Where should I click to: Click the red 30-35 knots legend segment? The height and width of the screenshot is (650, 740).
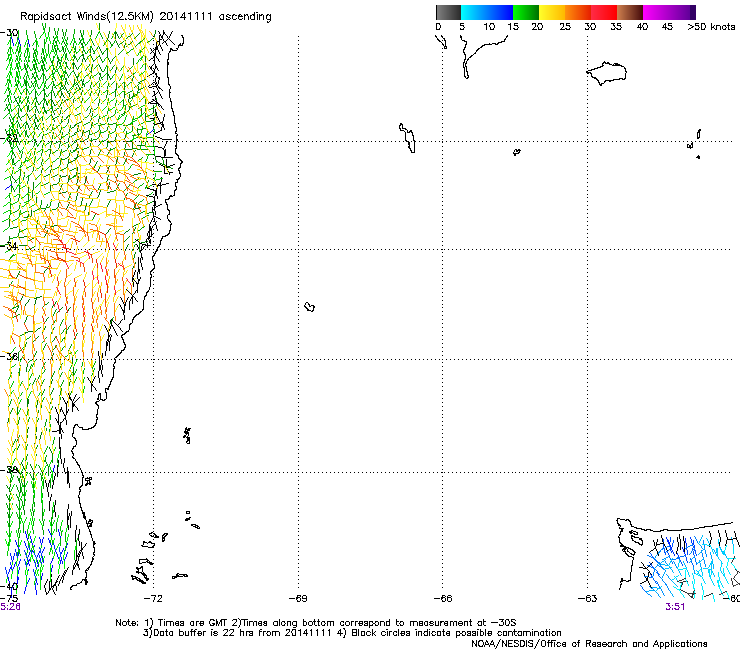click(x=604, y=12)
